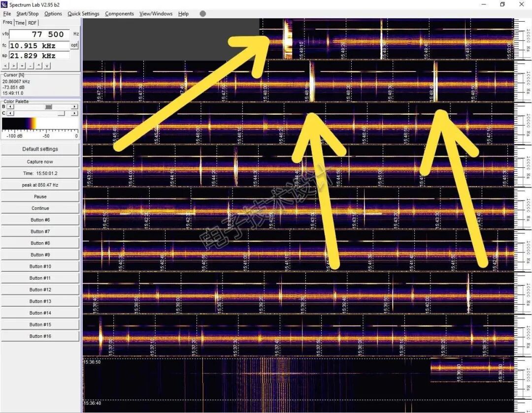Viewport: 532px width, 413px height.
Task: Click cursor frequency readout 20.86067 kHz
Action: [x=16, y=82]
